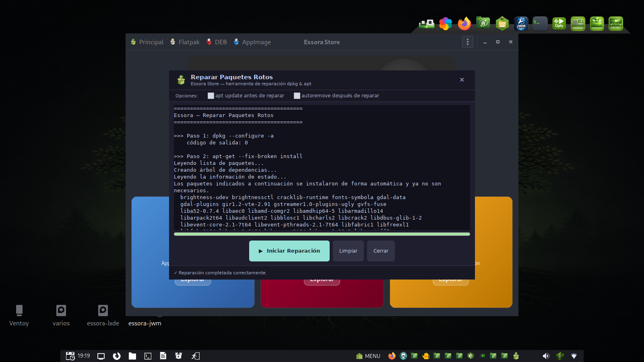Open the text document launcher in the taskbar

[x=163, y=356]
